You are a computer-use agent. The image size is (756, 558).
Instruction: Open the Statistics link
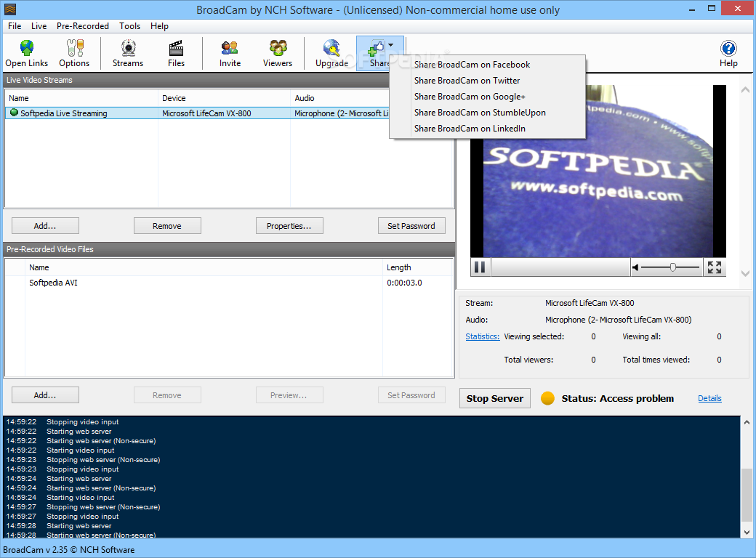coord(482,336)
